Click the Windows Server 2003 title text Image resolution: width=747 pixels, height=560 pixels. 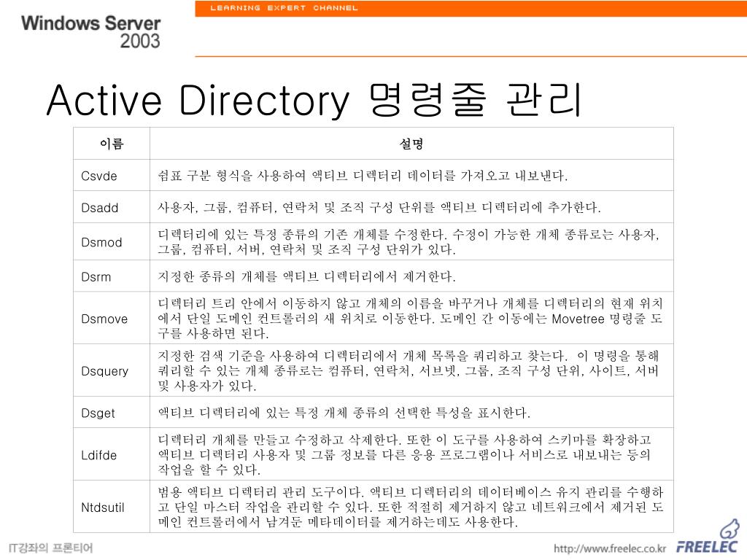coord(90,32)
